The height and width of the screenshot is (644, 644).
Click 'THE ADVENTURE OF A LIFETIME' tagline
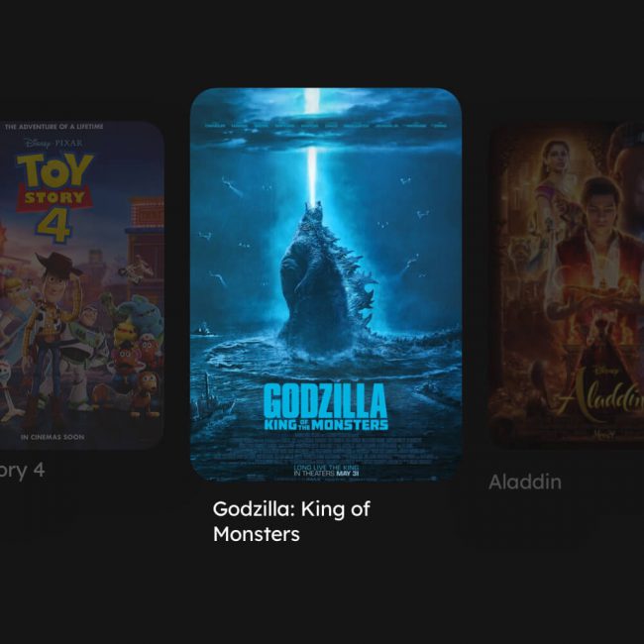click(54, 127)
